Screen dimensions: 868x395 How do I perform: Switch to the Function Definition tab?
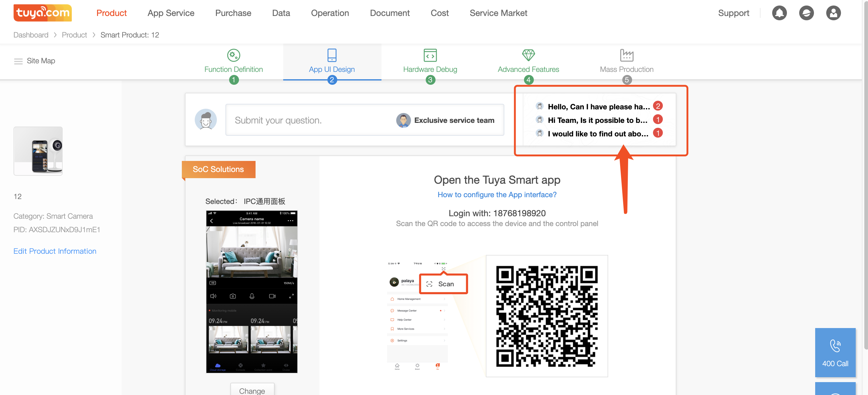pyautogui.click(x=233, y=62)
